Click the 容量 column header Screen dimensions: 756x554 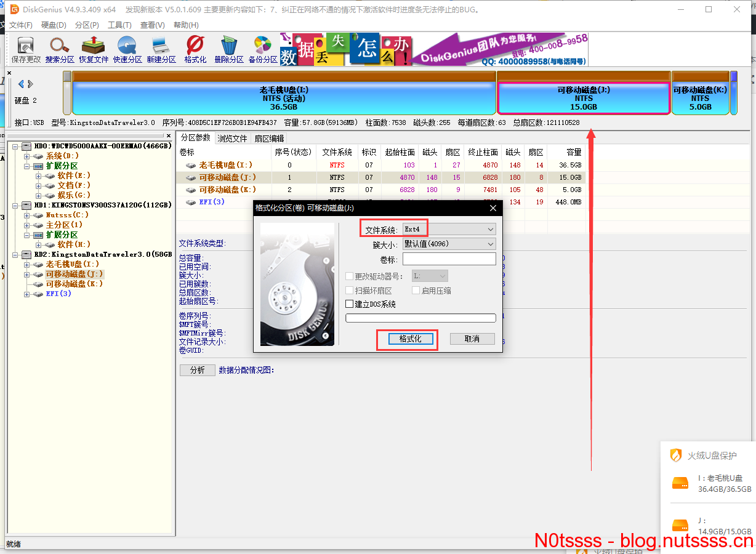coord(565,152)
